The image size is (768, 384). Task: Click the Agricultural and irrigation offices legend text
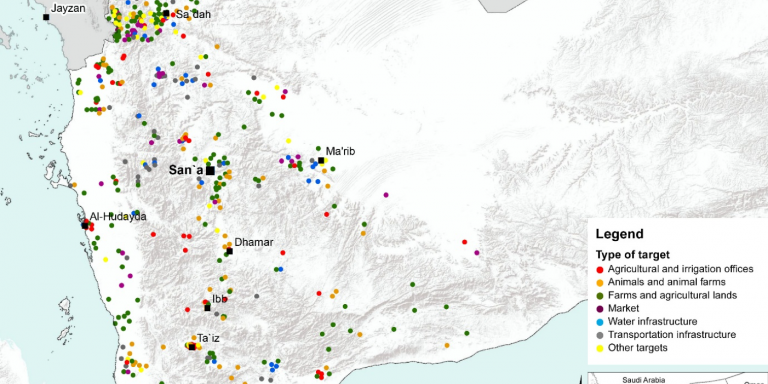(680, 269)
